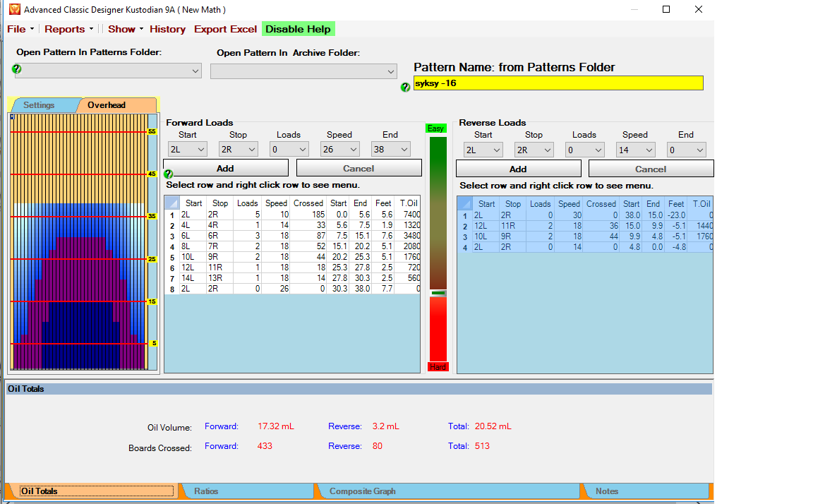Click the help icon beside Open Pattern dropdown

pos(17,69)
